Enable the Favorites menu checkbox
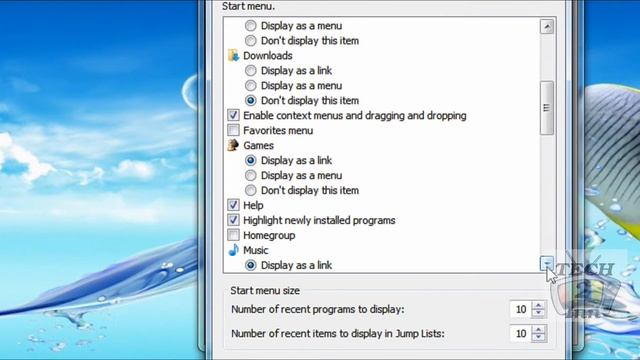Viewport: 640px width, 360px height. tap(233, 131)
